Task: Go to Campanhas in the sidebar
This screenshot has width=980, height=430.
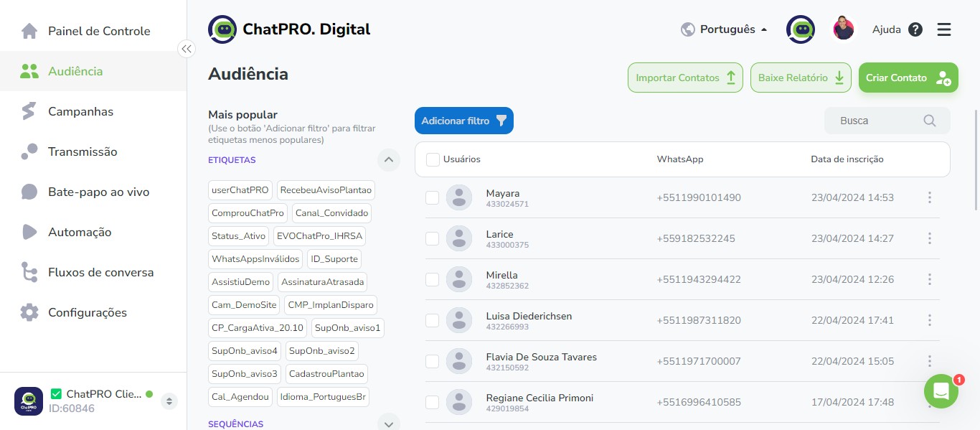Action: click(93, 111)
